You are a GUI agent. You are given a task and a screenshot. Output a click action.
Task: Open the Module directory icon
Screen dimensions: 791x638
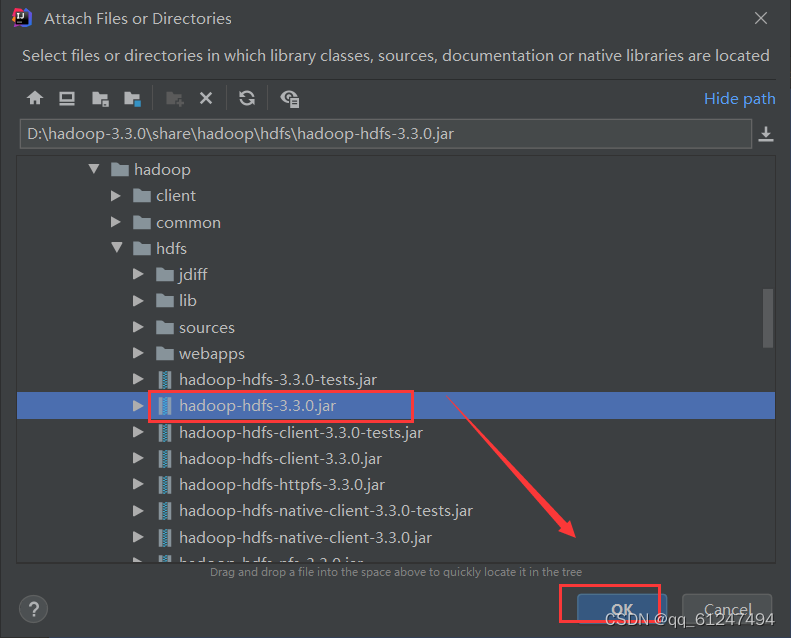[x=133, y=99]
